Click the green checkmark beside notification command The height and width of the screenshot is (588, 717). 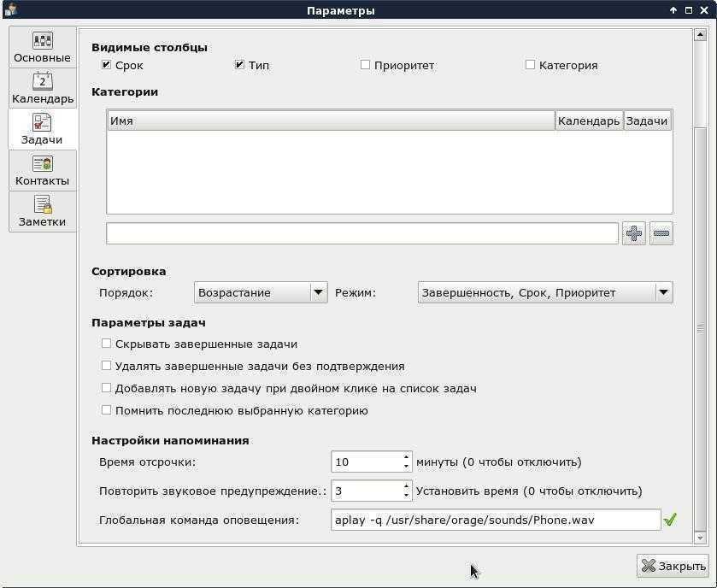[670, 520]
